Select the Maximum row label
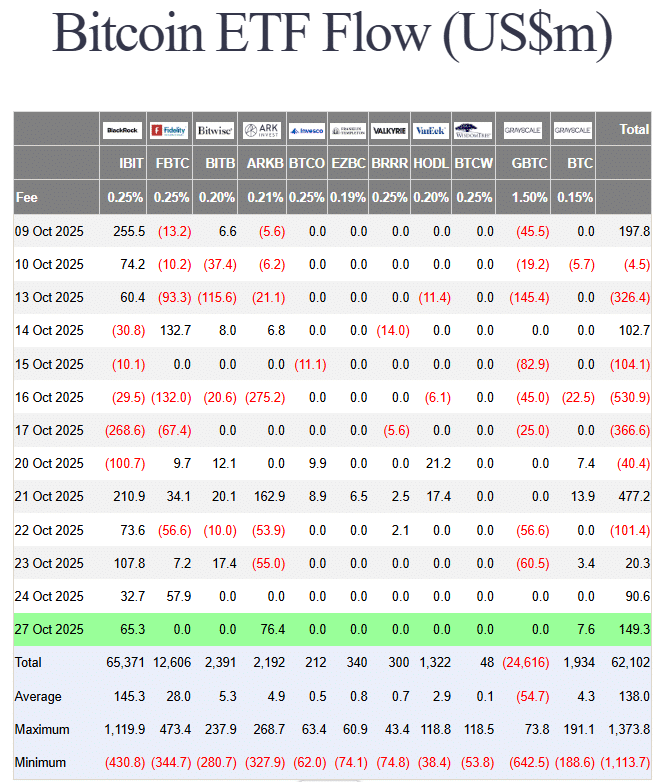The height and width of the screenshot is (782, 656). point(41,729)
